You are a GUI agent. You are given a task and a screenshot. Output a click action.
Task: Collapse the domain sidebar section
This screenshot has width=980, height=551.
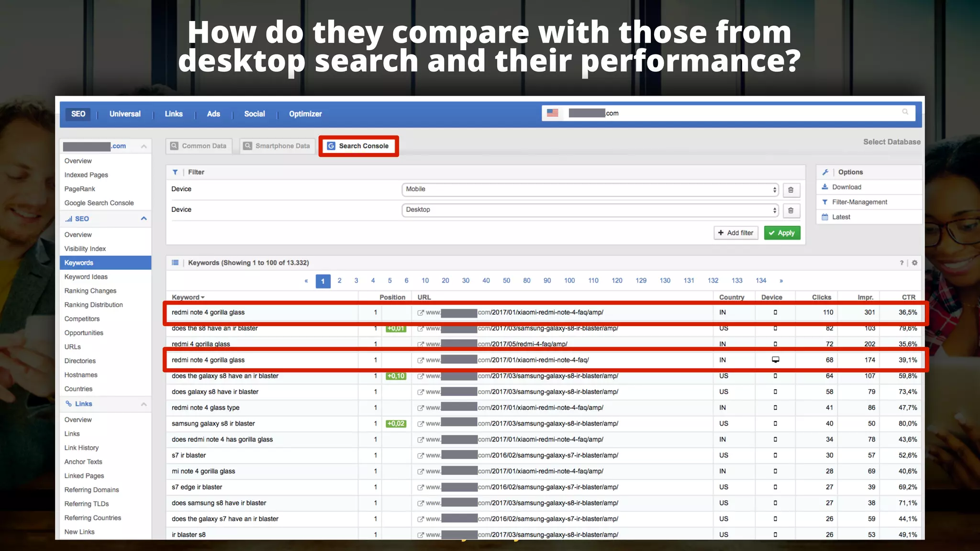[x=144, y=146]
